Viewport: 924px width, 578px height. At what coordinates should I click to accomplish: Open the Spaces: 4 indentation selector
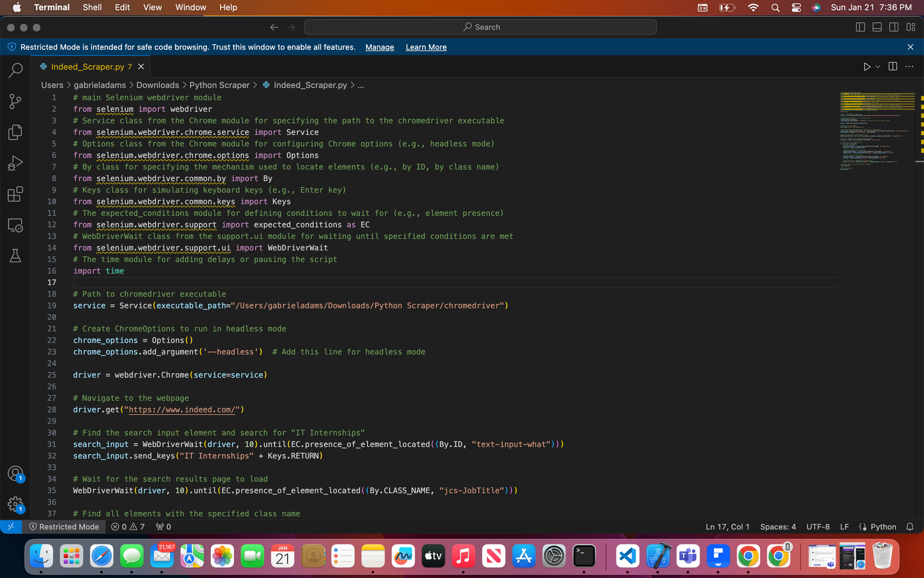778,527
